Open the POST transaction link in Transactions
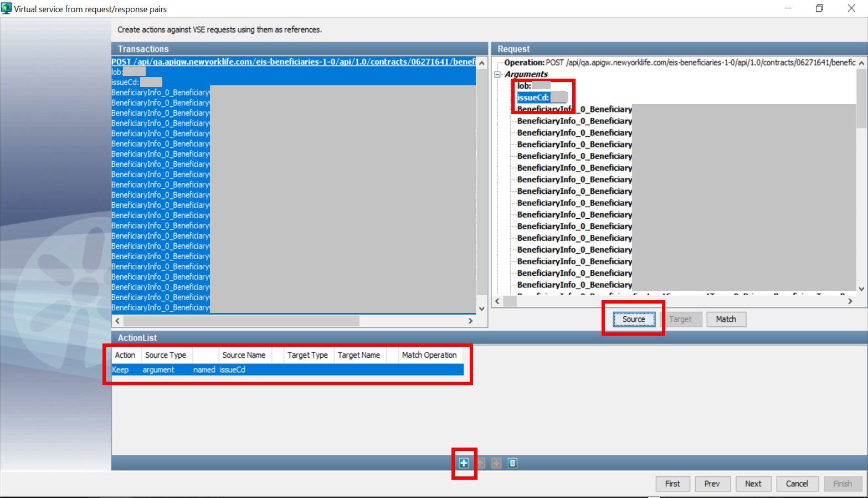 pyautogui.click(x=294, y=61)
